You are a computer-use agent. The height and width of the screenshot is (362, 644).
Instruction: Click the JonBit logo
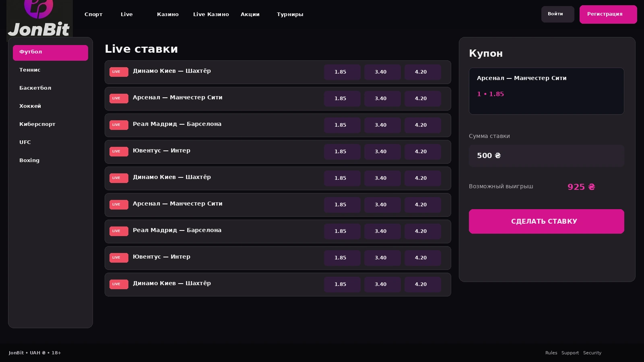click(x=39, y=19)
